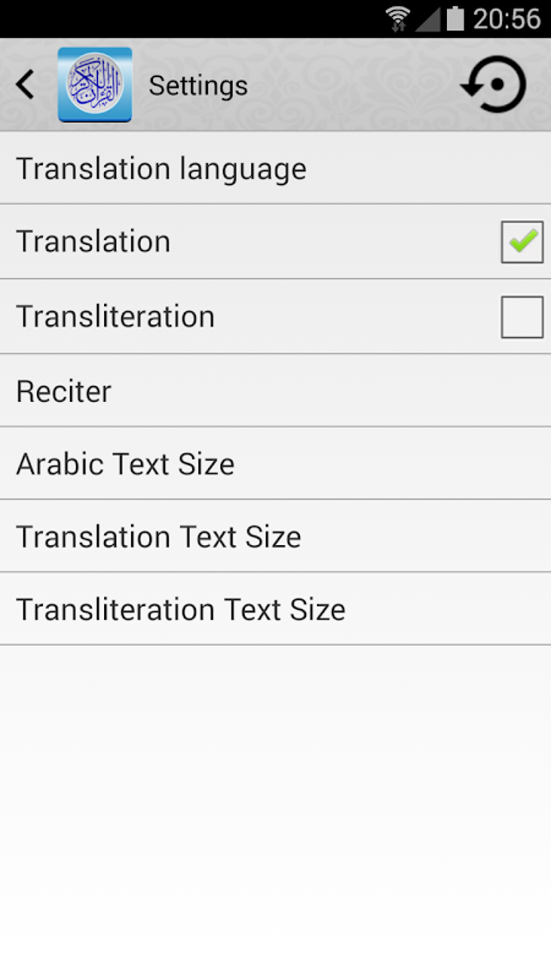This screenshot has height=980, width=551.
Task: Uncheck the Translation checkbox
Action: click(x=522, y=242)
